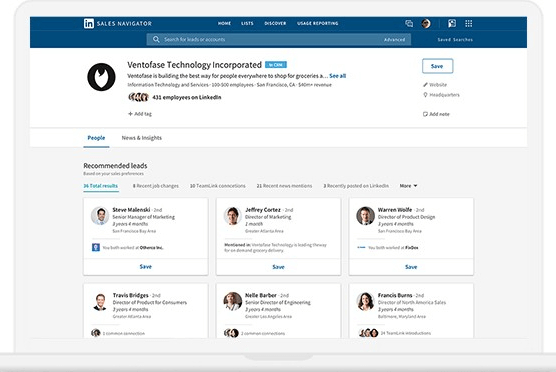The image size is (556, 372).
Task: Save Jeffrey Cortez as a lead
Action: click(278, 267)
